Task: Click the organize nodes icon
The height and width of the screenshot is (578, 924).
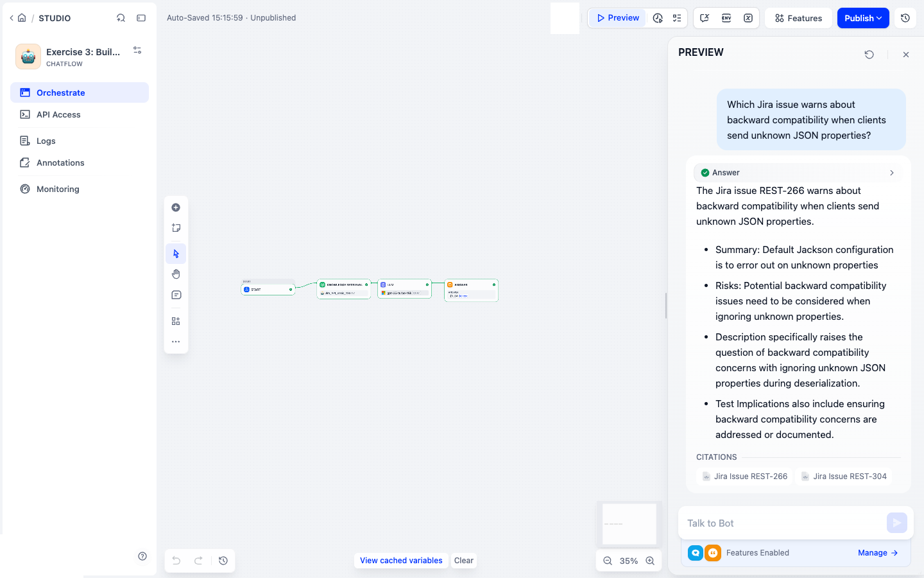Action: [x=176, y=321]
